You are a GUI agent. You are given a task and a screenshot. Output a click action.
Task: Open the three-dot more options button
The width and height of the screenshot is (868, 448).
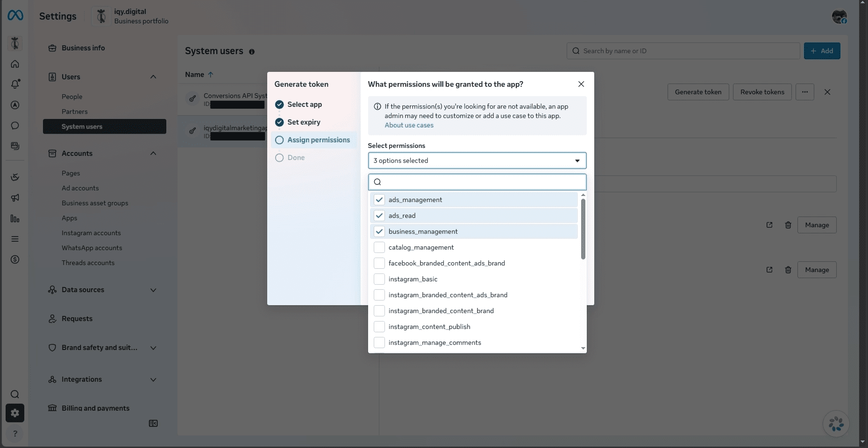[x=805, y=92]
